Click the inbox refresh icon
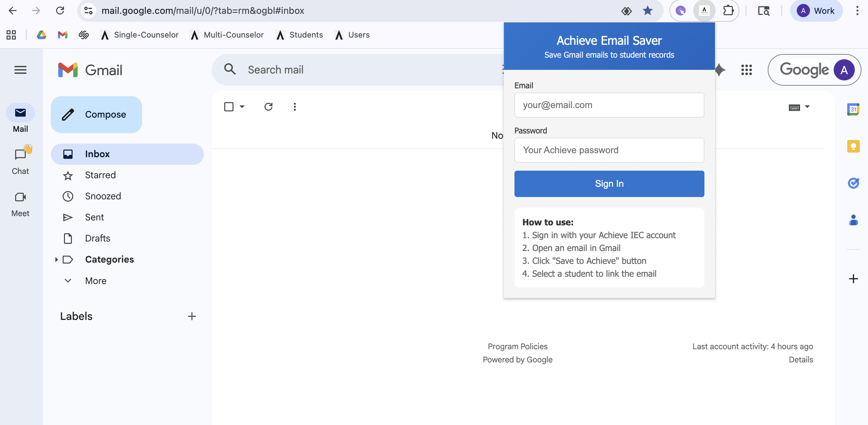Viewport: 868px width, 425px height. (x=268, y=107)
